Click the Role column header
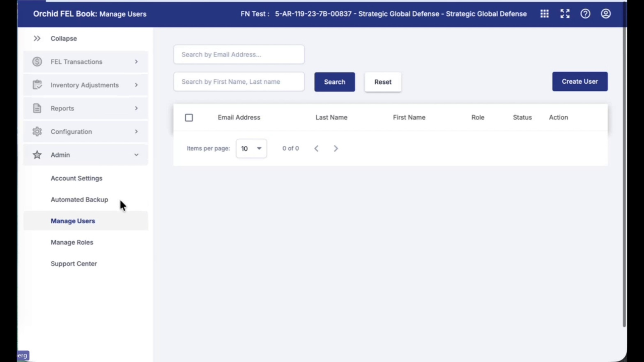This screenshot has width=644, height=362. (478, 117)
